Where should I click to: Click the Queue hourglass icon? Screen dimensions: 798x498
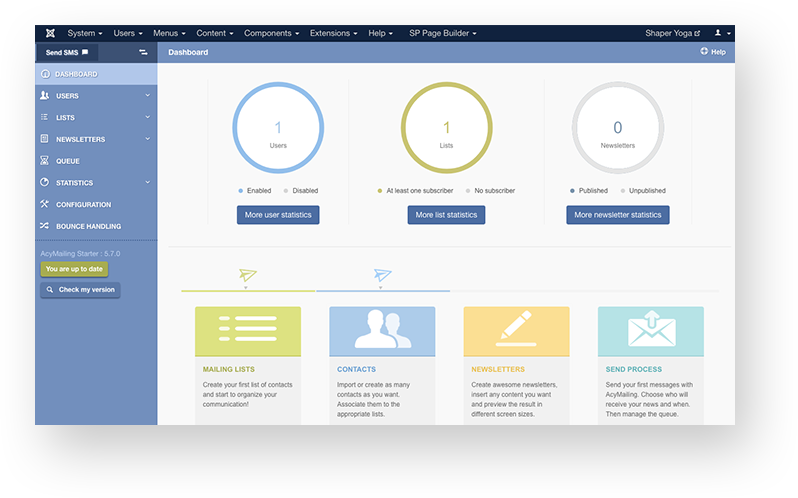coord(45,161)
